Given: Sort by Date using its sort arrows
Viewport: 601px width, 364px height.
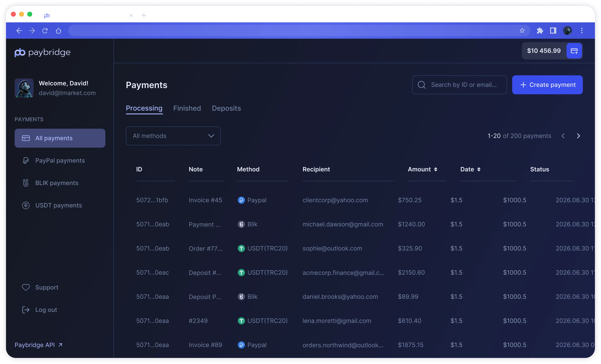Looking at the screenshot, I should 479,169.
